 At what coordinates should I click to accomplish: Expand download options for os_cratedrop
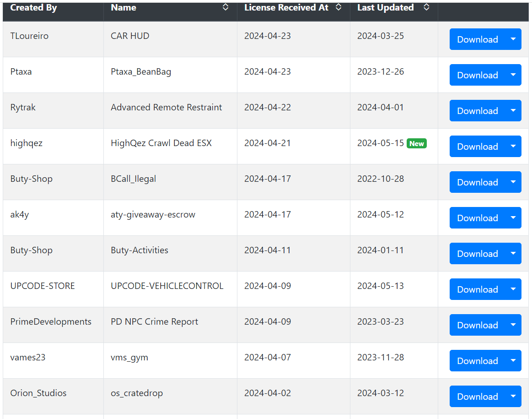[x=513, y=396]
